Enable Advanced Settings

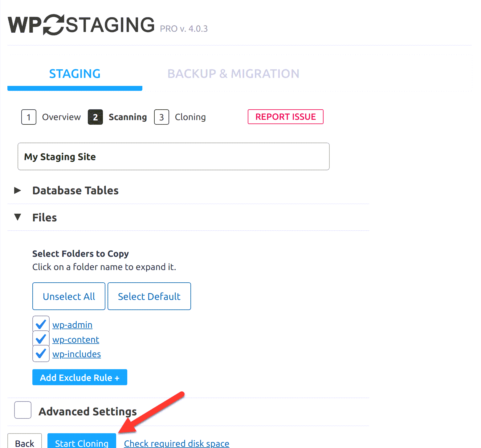coord(22,410)
